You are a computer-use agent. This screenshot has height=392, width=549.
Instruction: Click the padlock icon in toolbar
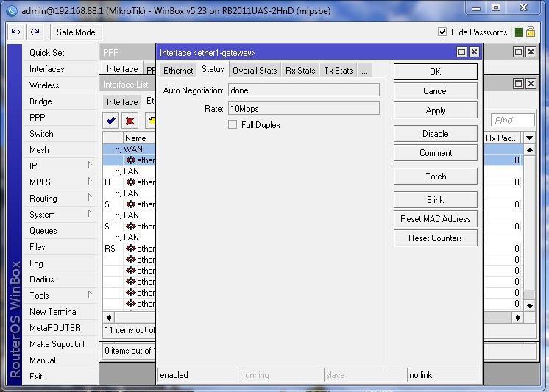(531, 32)
